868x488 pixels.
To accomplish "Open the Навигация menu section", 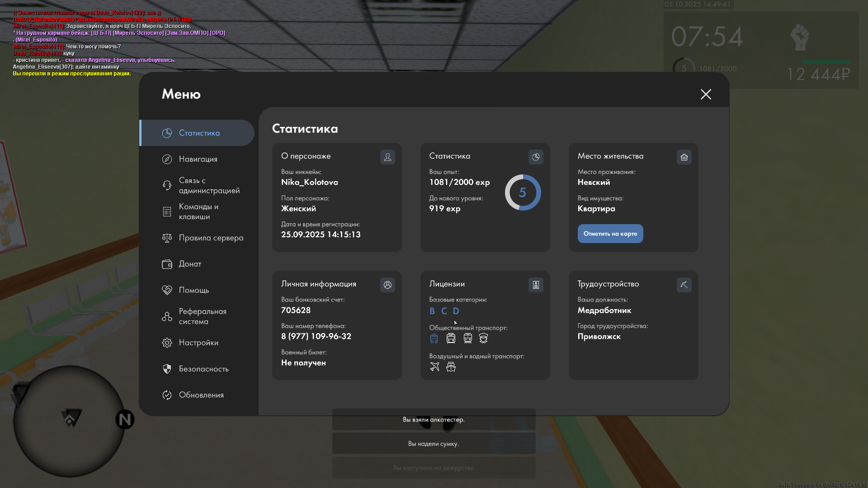I will point(198,159).
